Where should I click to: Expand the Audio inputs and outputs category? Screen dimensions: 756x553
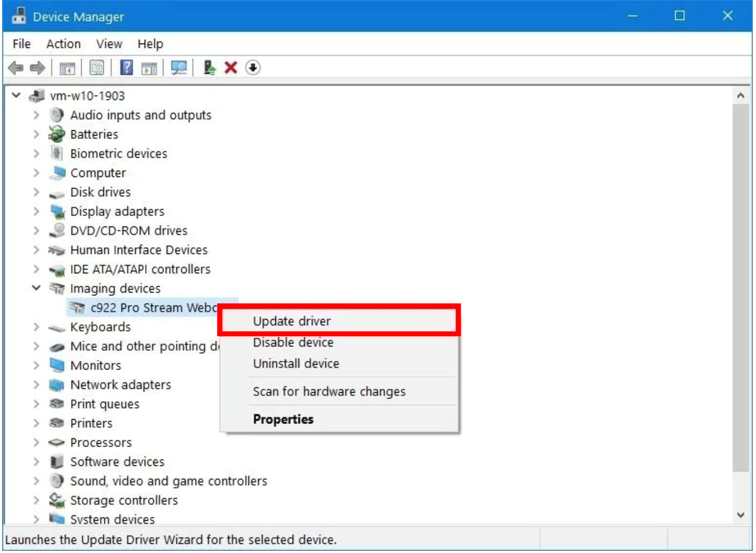point(36,115)
